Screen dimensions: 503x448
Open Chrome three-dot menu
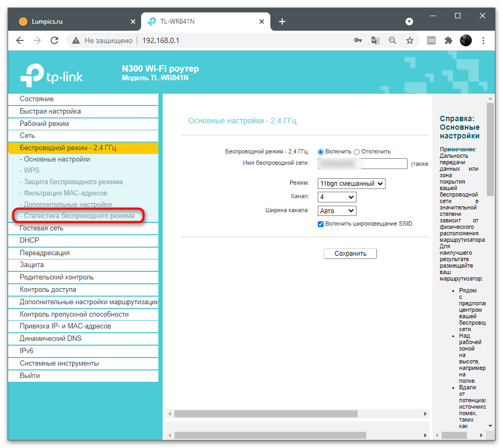(483, 40)
